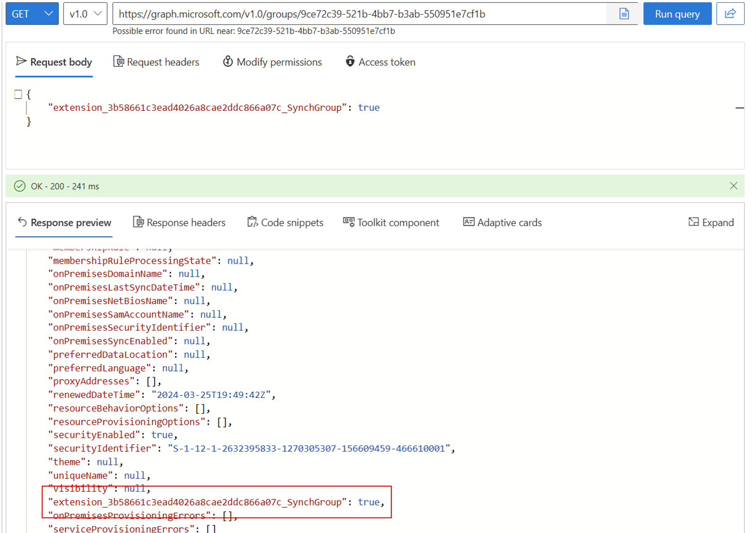The height and width of the screenshot is (533, 756).
Task: Select the Response preview tab
Action: [x=64, y=222]
